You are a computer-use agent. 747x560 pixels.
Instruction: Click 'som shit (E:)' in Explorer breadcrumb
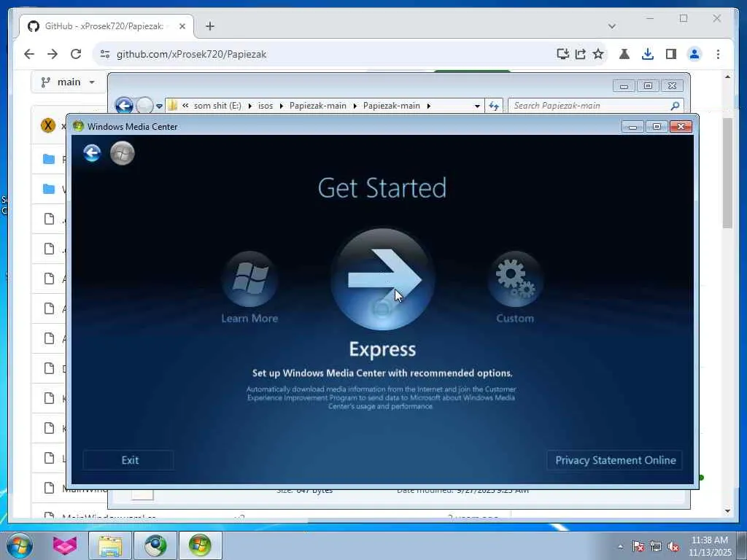tap(217, 106)
